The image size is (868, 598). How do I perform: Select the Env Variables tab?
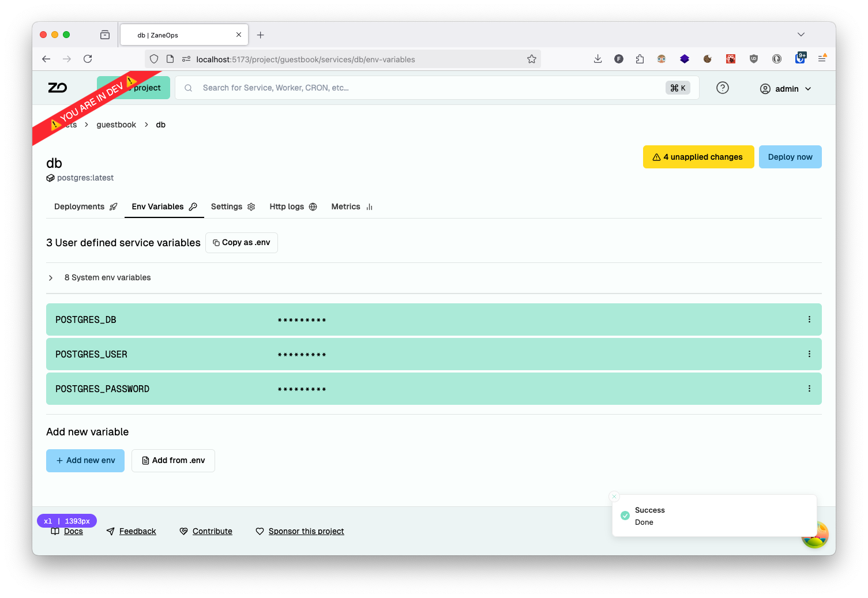(164, 206)
